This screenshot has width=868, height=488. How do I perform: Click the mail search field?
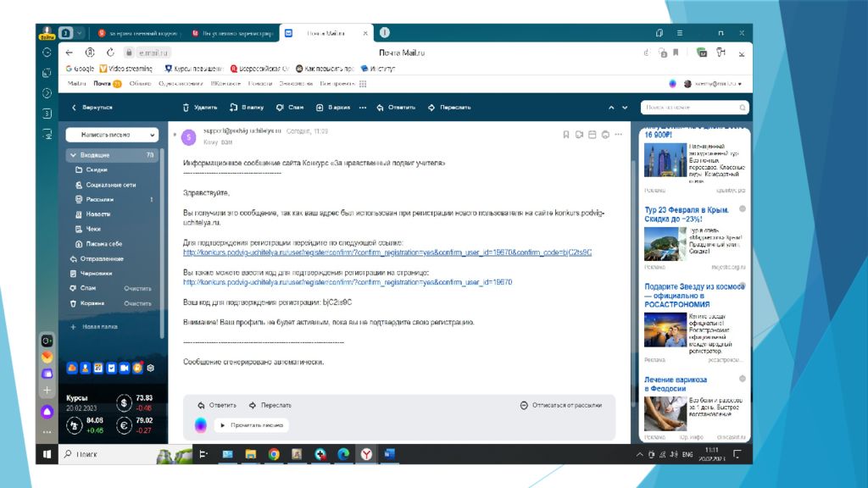695,108
